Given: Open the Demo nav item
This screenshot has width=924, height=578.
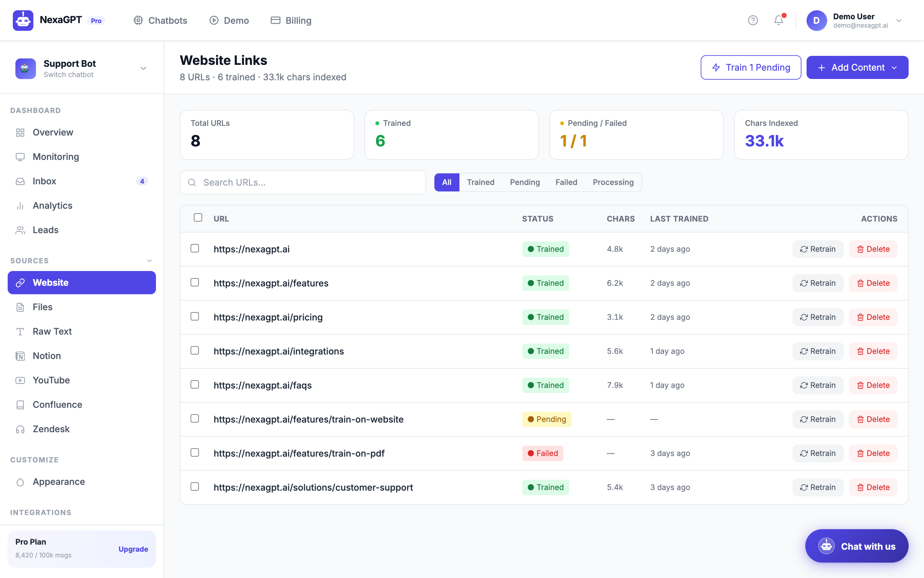Looking at the screenshot, I should [x=229, y=20].
